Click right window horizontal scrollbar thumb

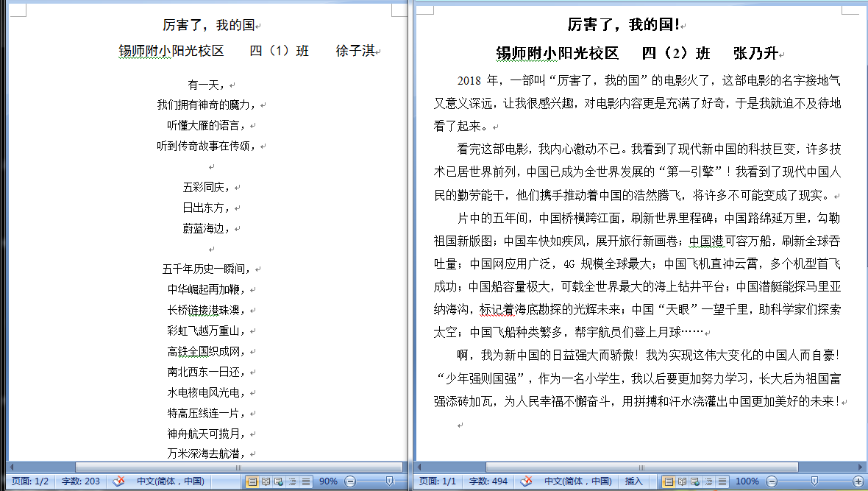641,467
